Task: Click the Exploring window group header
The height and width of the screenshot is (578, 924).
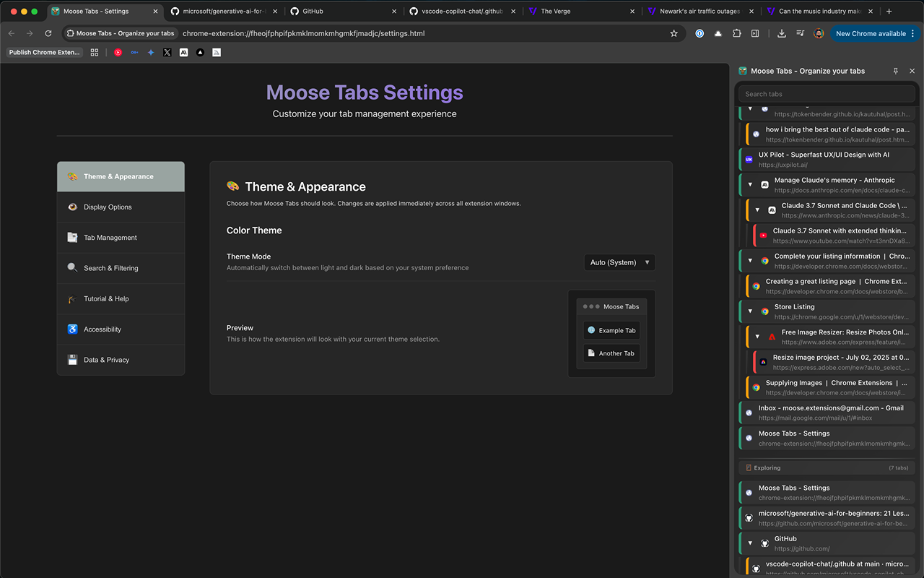Action: point(827,467)
